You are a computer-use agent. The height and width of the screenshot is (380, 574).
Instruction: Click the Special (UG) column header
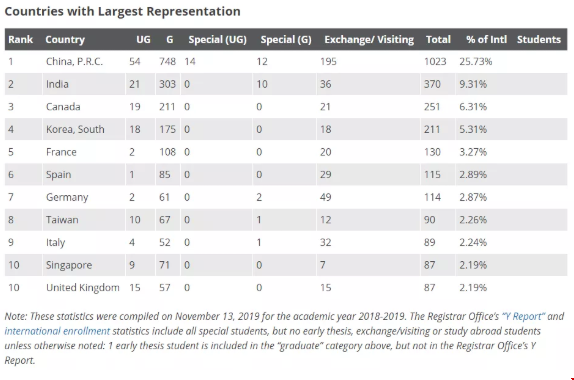coord(217,40)
